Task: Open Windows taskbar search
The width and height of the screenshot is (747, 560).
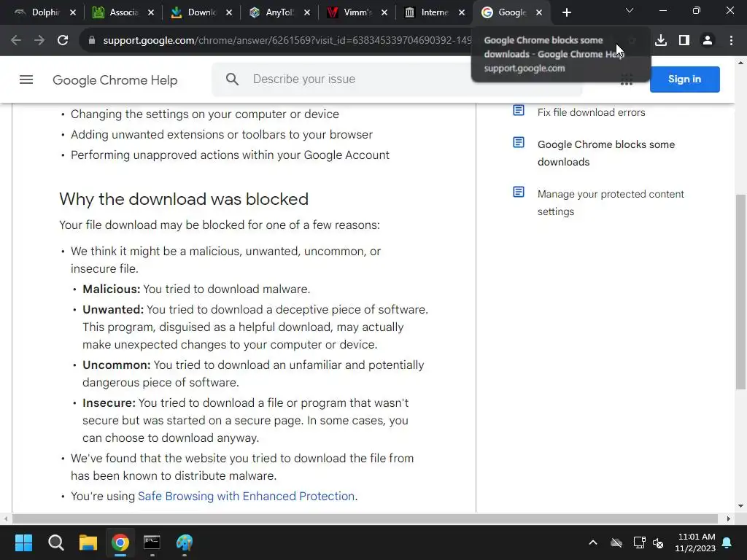Action: click(x=55, y=542)
